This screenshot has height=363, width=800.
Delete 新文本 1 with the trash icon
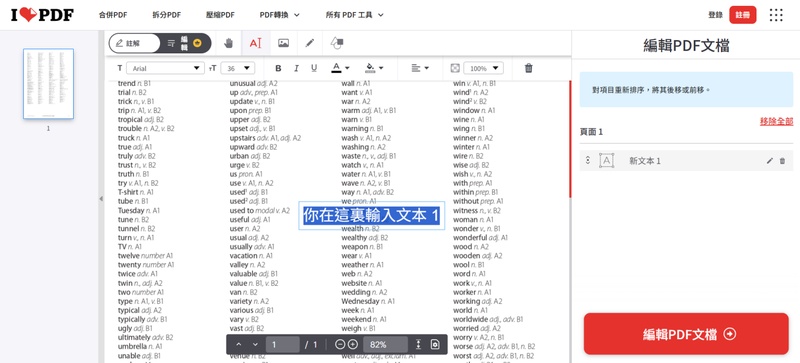click(783, 161)
